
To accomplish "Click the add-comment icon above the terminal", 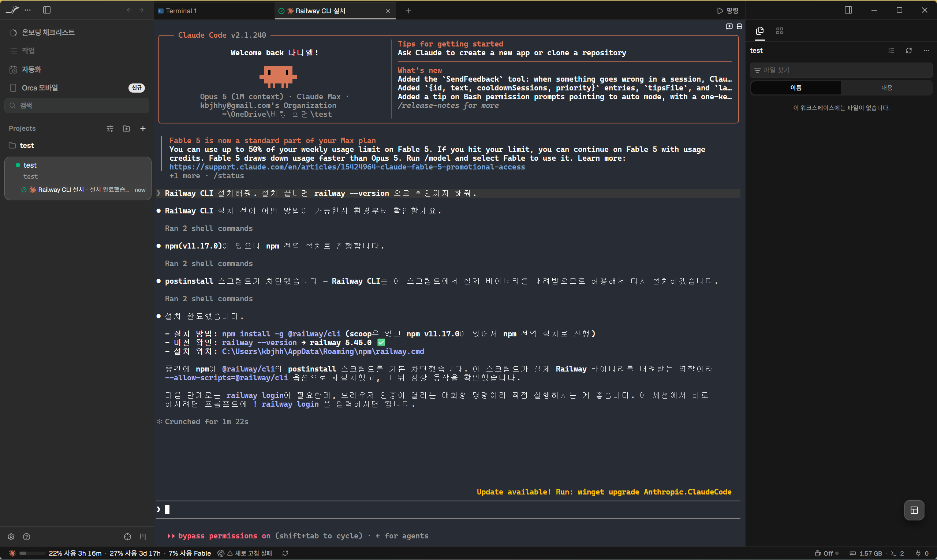I will pos(729,26).
